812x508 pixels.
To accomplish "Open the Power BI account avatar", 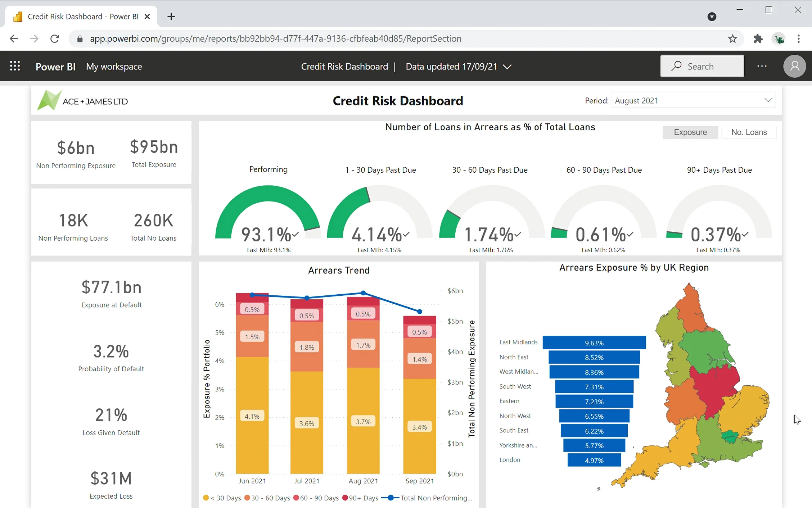I will (795, 66).
